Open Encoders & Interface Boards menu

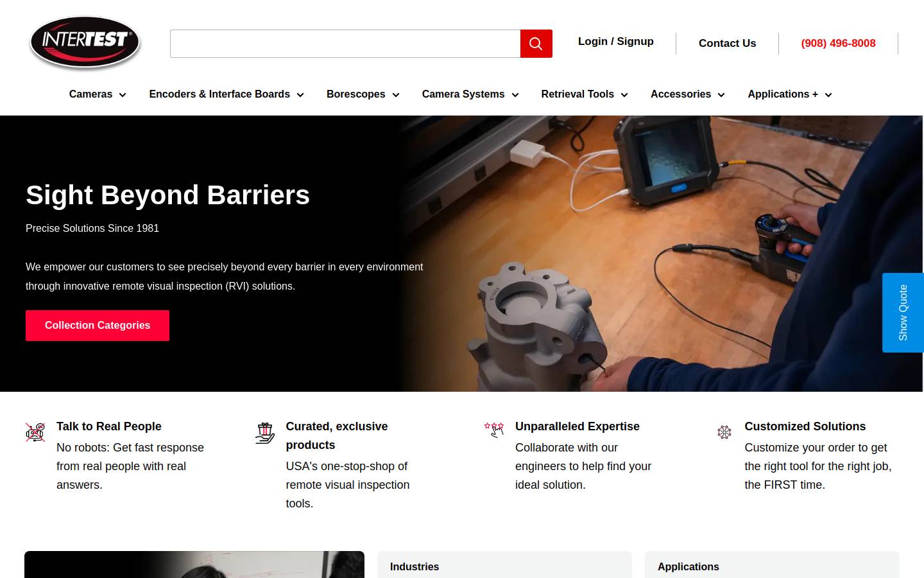click(x=219, y=94)
